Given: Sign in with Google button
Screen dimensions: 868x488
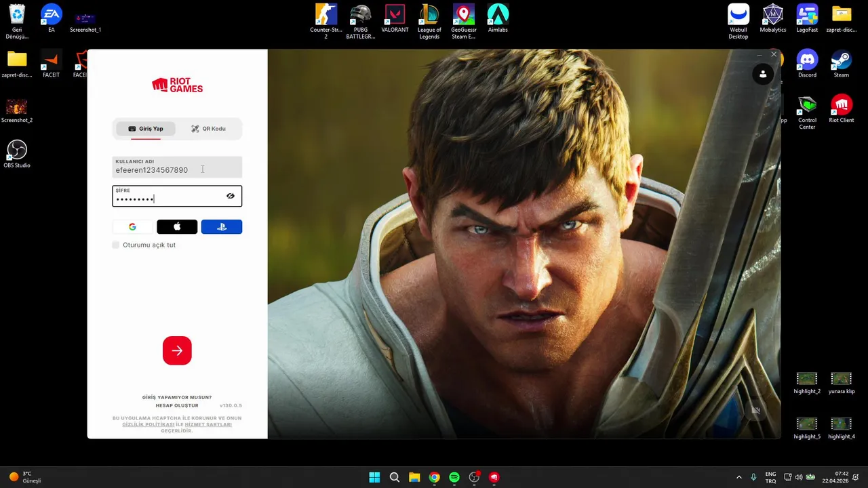Looking at the screenshot, I should [132, 227].
